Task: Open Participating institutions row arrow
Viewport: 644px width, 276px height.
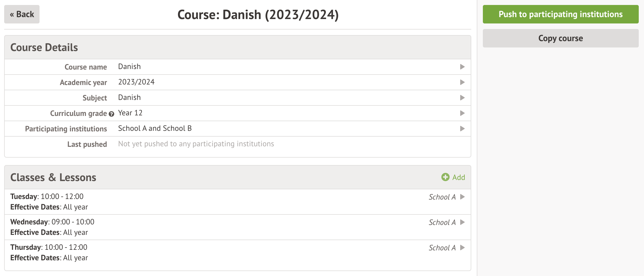Action: [462, 129]
